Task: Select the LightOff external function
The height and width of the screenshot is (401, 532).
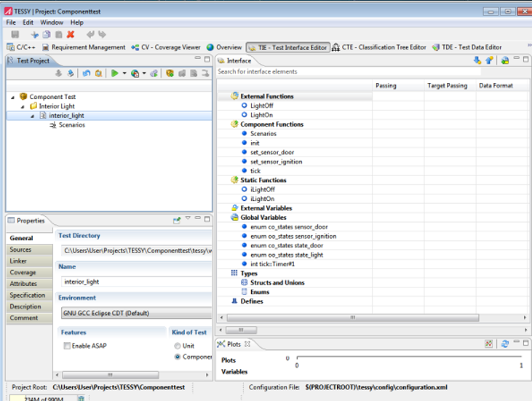Action: [261, 106]
